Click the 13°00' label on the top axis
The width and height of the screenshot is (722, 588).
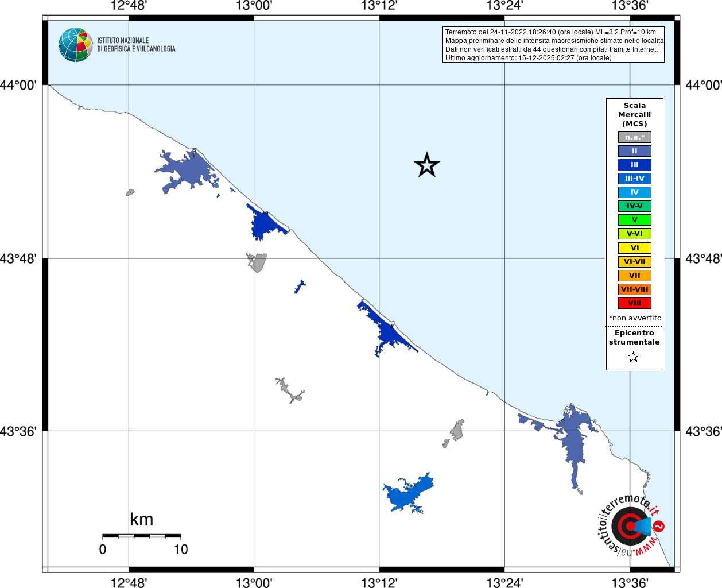(254, 6)
